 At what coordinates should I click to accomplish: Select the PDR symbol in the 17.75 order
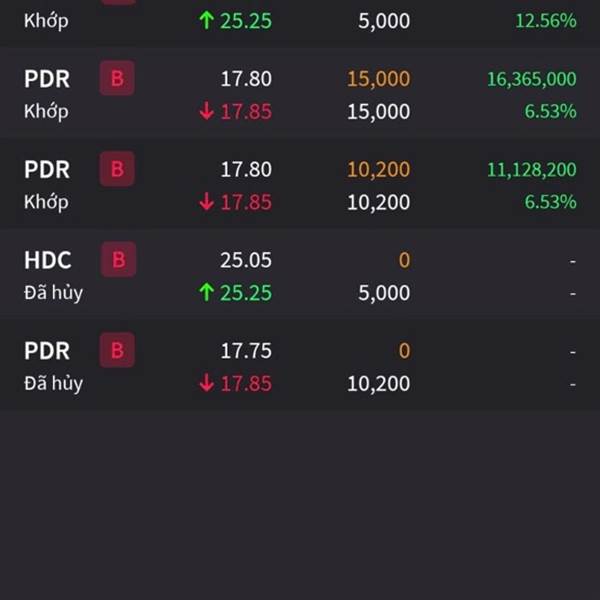(x=47, y=351)
